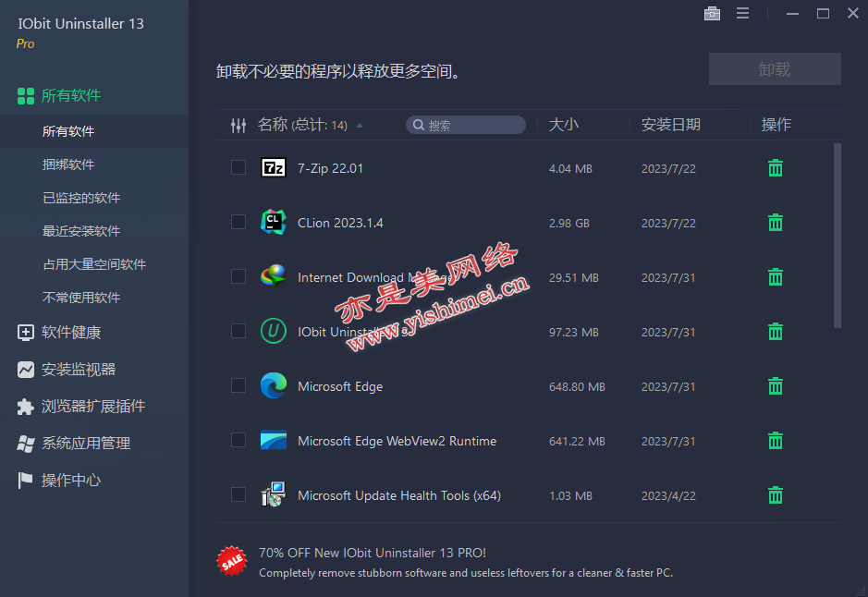The height and width of the screenshot is (597, 868).
Task: Click the 70% OFF IObit Uninstaller 13 PRO link
Action: pyautogui.click(x=373, y=553)
